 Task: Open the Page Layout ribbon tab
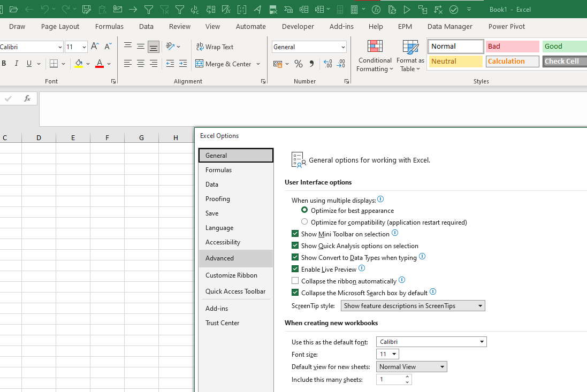pos(60,26)
